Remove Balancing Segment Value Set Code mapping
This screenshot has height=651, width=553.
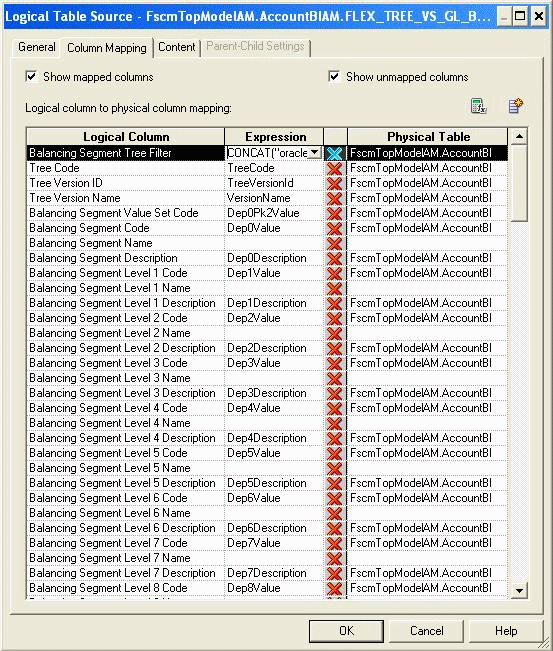click(335, 213)
